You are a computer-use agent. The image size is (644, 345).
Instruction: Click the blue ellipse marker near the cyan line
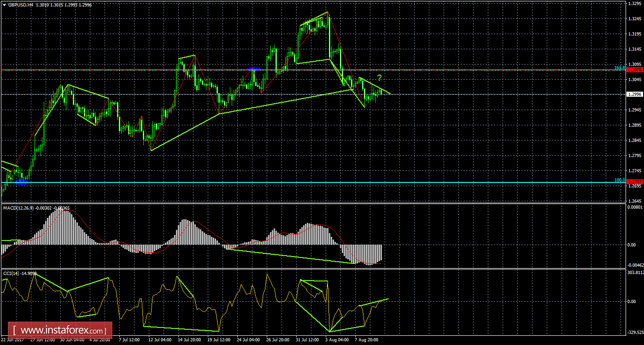pyautogui.click(x=21, y=182)
